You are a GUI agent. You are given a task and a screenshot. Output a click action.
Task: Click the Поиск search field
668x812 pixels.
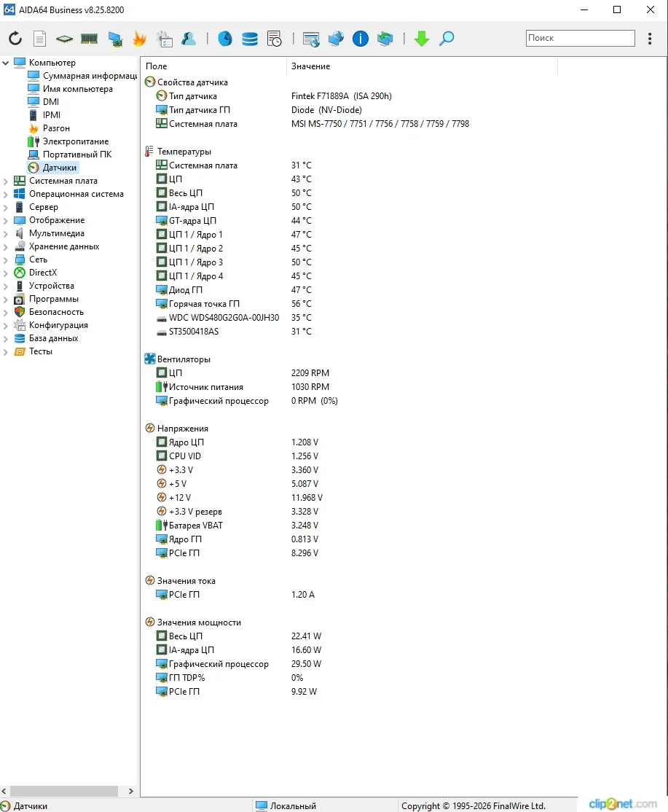pyautogui.click(x=580, y=38)
